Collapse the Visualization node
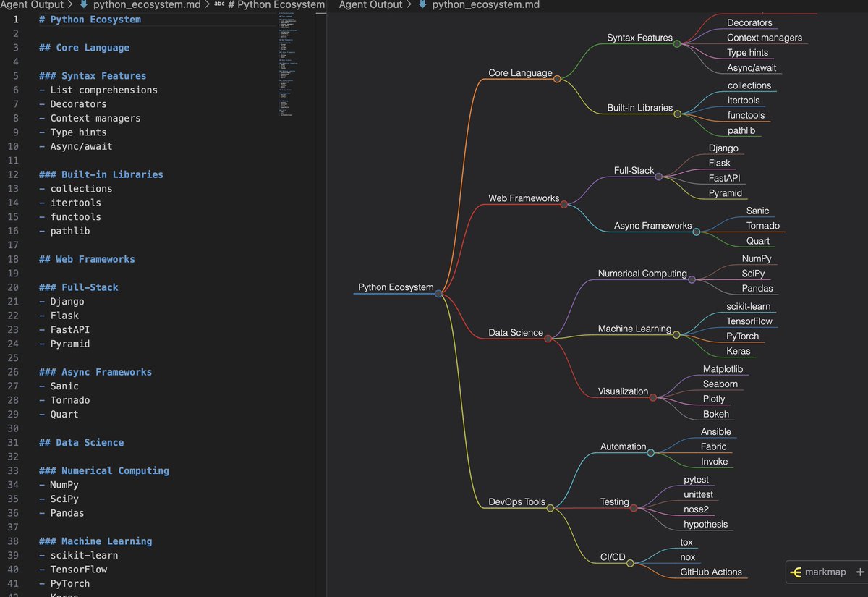Viewport: 868px width, 597px height. coord(654,397)
